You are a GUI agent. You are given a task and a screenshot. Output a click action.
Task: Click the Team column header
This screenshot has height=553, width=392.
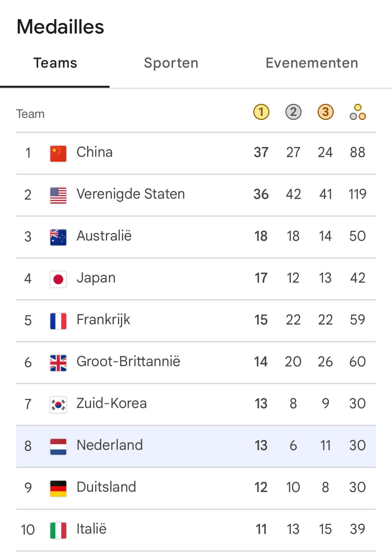pyautogui.click(x=30, y=114)
